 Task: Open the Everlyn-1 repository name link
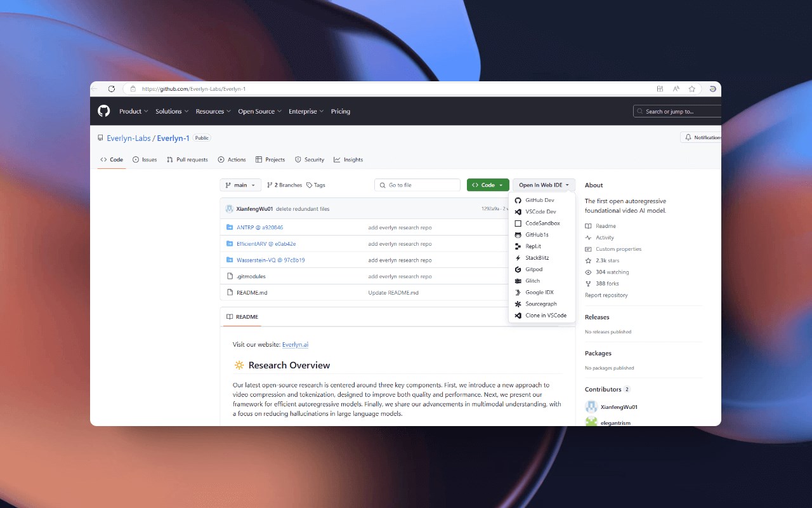(x=173, y=138)
